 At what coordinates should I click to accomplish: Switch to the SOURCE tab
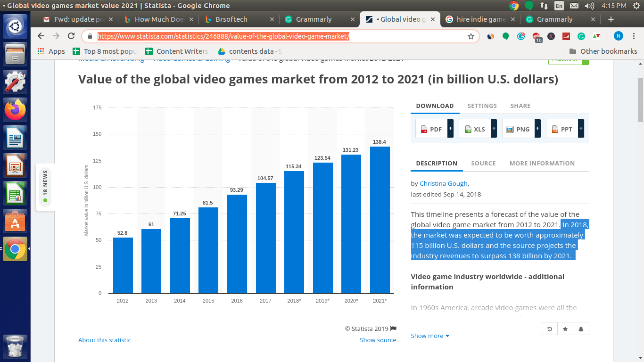tap(483, 163)
